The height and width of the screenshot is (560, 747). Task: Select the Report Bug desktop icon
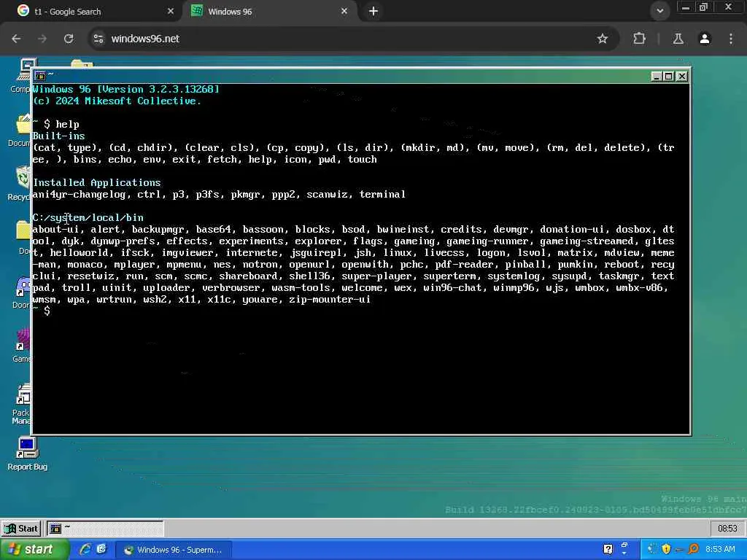coord(27,454)
